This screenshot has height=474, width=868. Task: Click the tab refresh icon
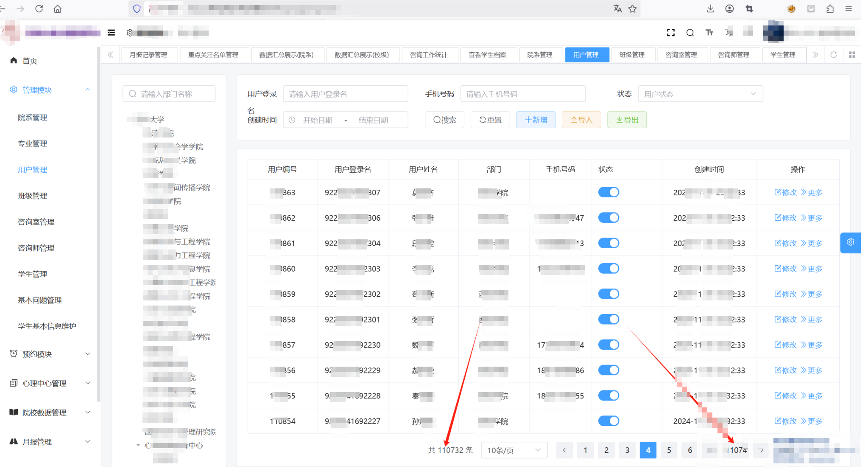(x=833, y=55)
